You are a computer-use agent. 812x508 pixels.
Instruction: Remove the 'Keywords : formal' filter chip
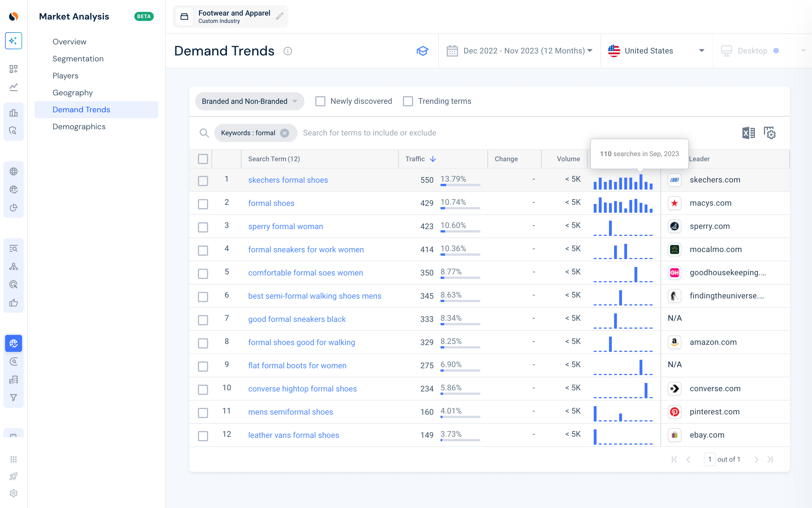tap(284, 133)
